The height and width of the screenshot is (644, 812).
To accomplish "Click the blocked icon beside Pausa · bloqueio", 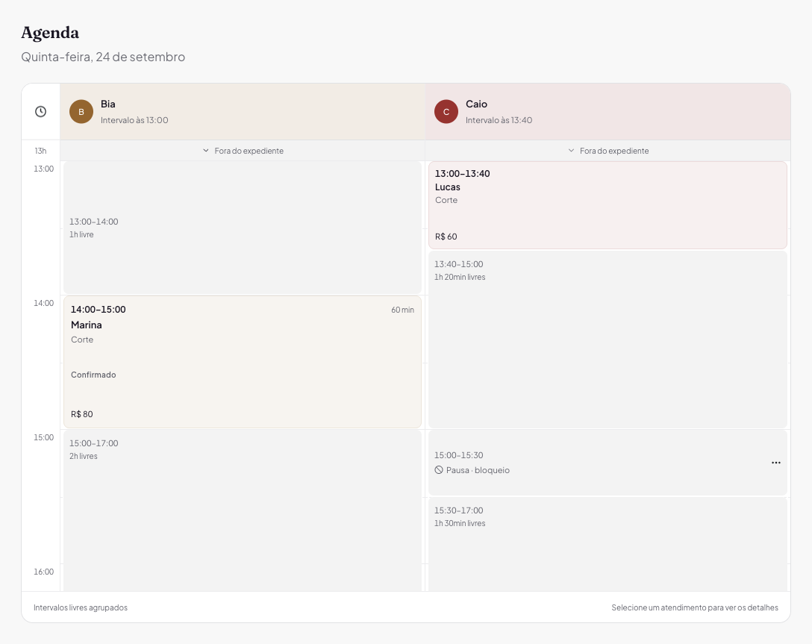I will coord(439,470).
